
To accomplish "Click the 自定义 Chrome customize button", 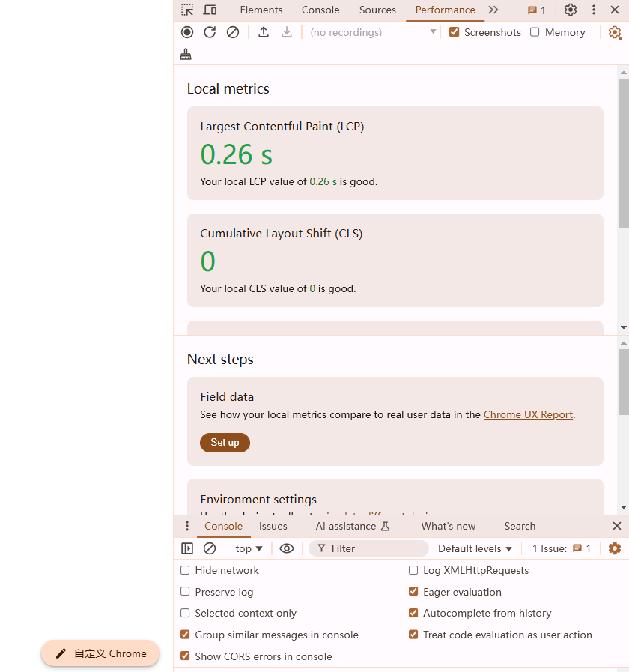I will (x=100, y=653).
